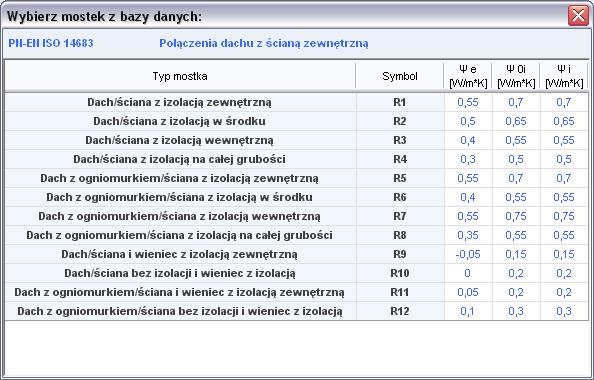The height and width of the screenshot is (380, 594).
Task: Select row 'Dach/ściana z izolacją w środku'
Action: [297, 121]
